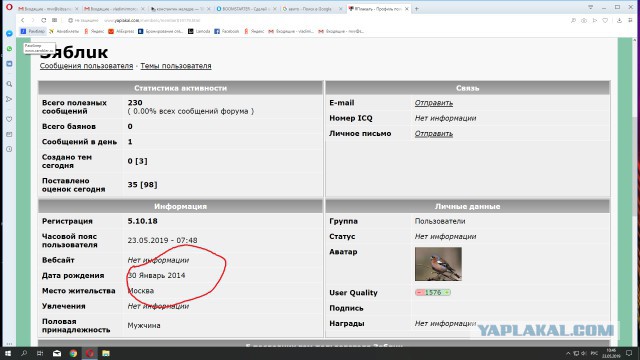Increase User Quality with plus
Image resolution: width=640 pixels, height=360 pixels.
(x=447, y=292)
